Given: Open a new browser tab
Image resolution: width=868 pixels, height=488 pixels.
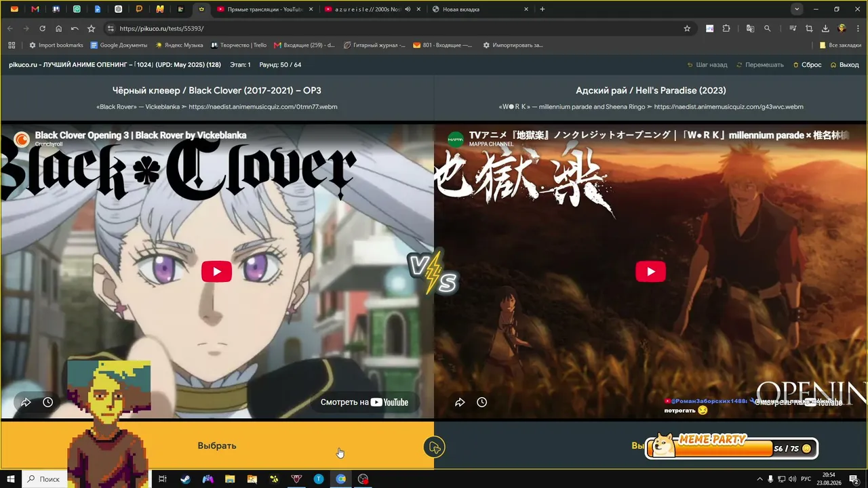Looking at the screenshot, I should 542,9.
